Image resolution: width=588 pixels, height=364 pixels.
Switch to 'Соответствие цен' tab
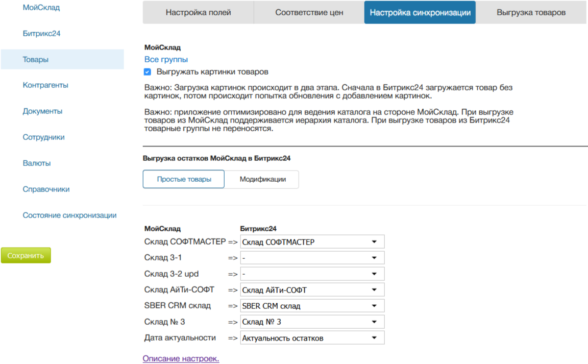309,12
